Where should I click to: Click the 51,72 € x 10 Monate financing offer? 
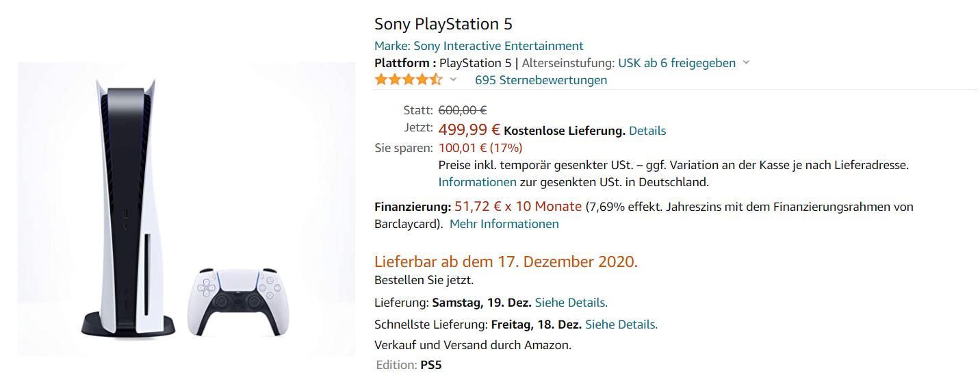click(518, 206)
